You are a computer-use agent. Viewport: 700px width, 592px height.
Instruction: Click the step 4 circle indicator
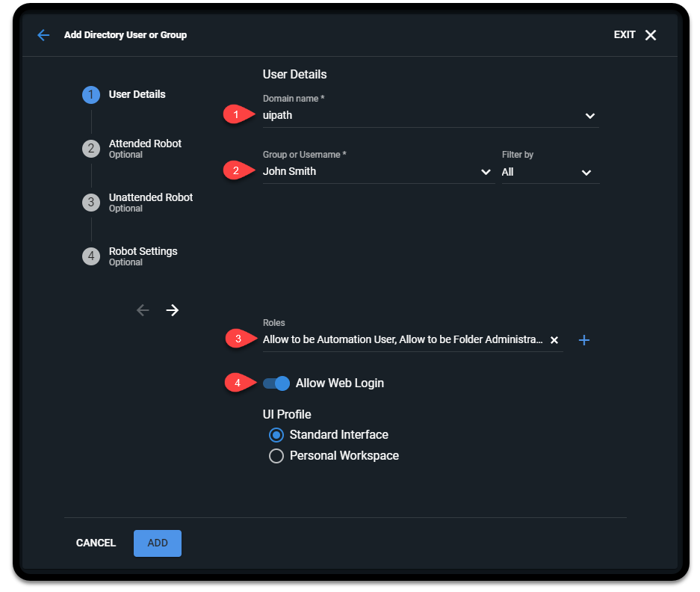pyautogui.click(x=90, y=256)
